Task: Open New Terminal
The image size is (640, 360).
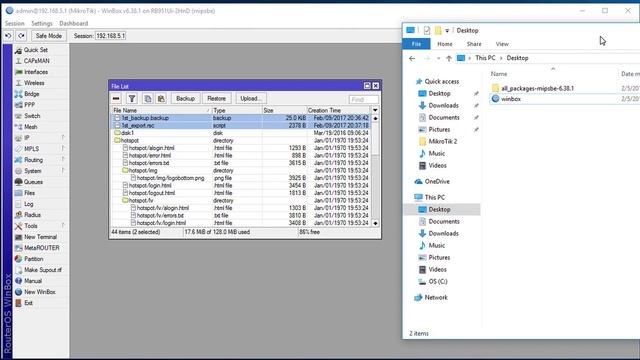Action: pyautogui.click(x=40, y=237)
